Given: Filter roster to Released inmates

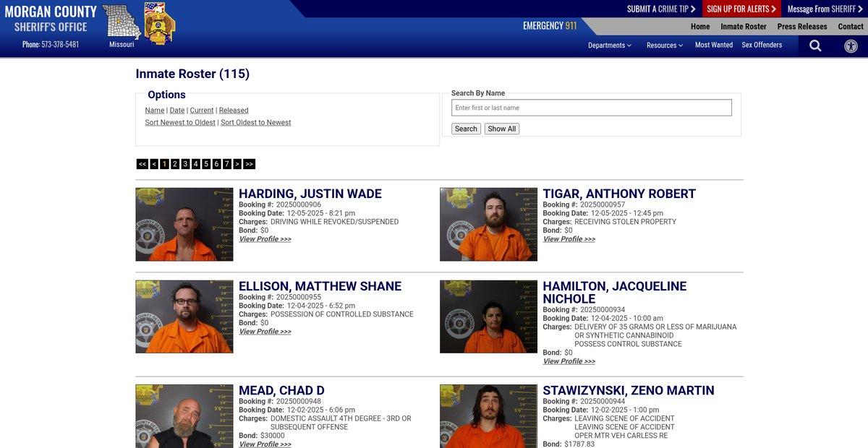Looking at the screenshot, I should [234, 111].
